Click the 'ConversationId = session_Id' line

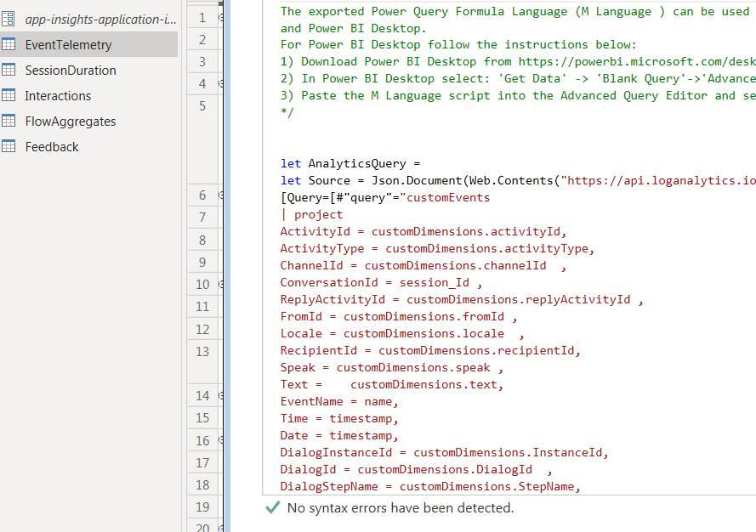381,282
